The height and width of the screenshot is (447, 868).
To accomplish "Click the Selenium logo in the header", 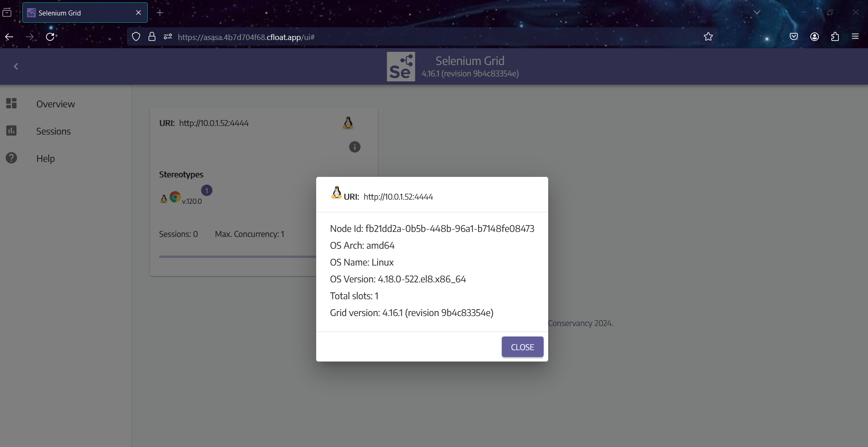I will tap(401, 66).
